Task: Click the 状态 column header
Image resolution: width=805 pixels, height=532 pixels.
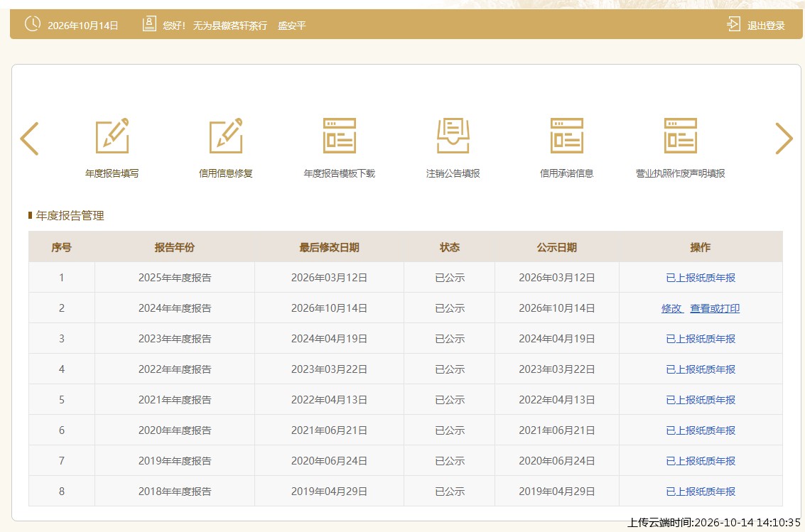Action: pyautogui.click(x=449, y=247)
